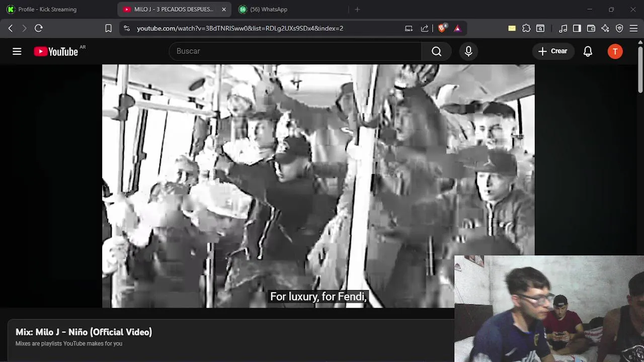Open YouTube guide hamburger menu
Screen dimensions: 644x362
point(17,51)
